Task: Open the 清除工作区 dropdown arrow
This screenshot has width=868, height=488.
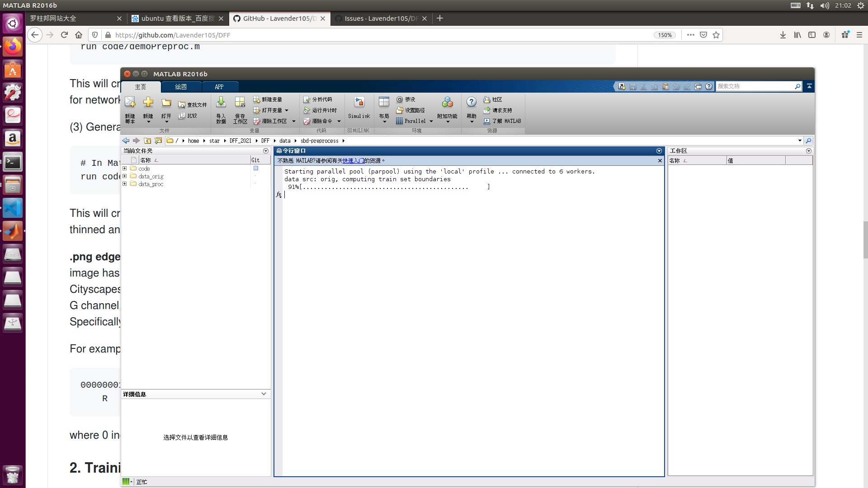Action: point(294,121)
